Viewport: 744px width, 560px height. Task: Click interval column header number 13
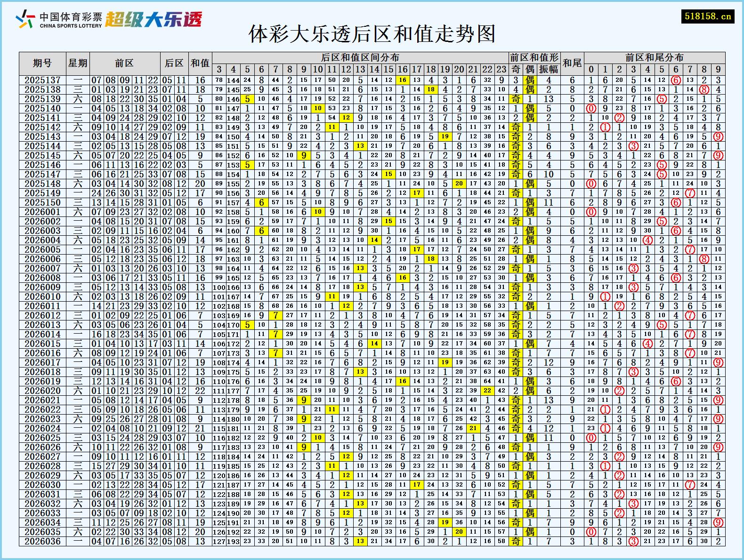coord(360,69)
